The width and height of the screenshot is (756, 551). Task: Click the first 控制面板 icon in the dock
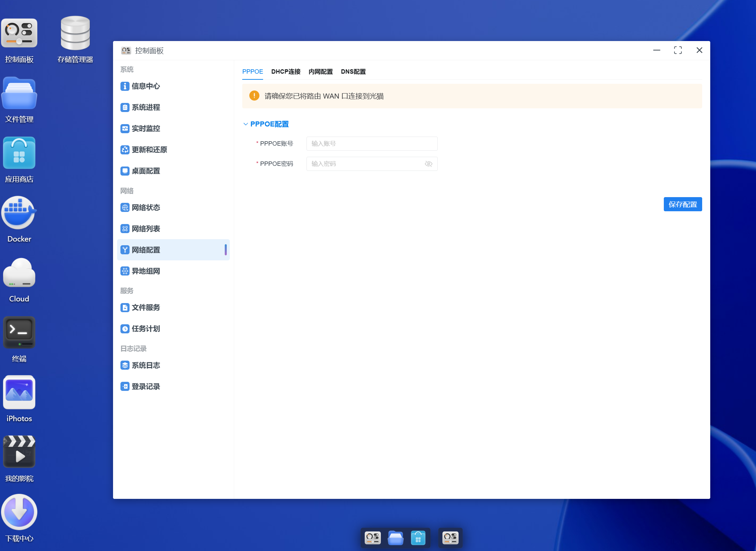click(x=373, y=538)
